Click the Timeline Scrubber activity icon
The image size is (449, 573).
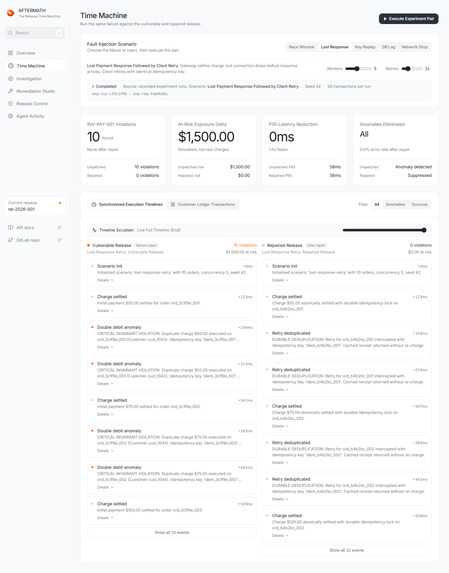(x=94, y=230)
